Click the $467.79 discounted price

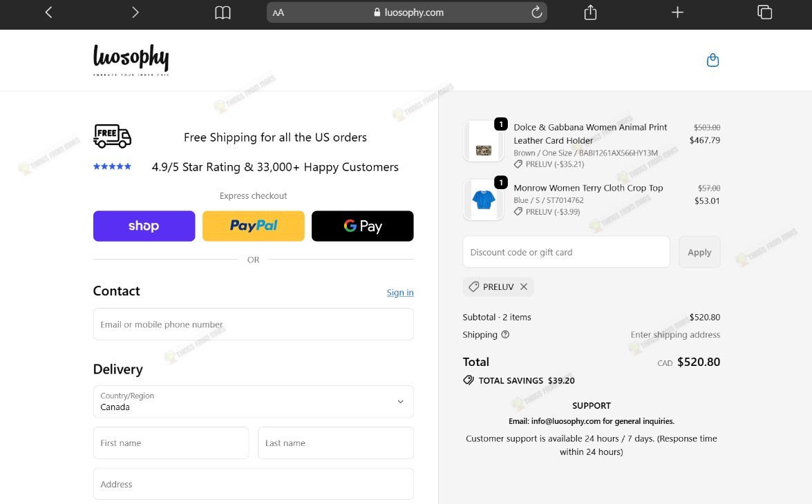coord(704,140)
